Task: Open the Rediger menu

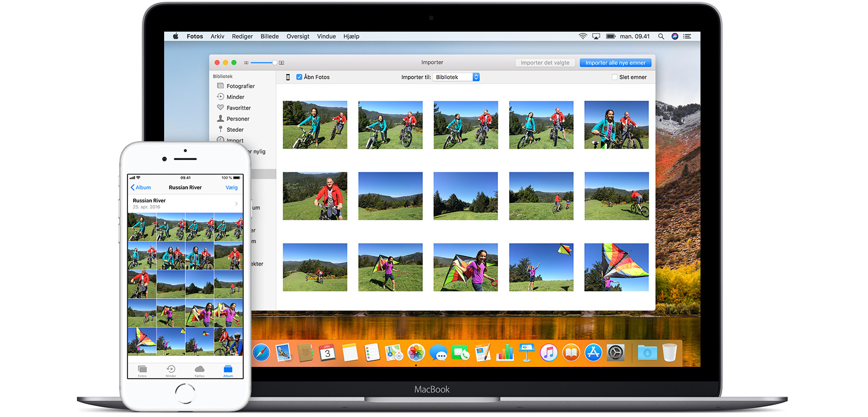Action: point(242,36)
